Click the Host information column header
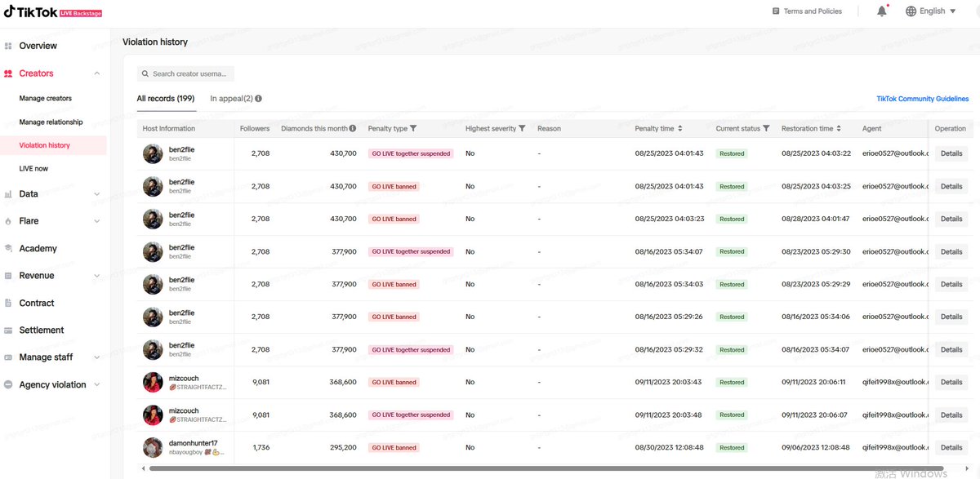This screenshot has width=980, height=479. coord(169,129)
